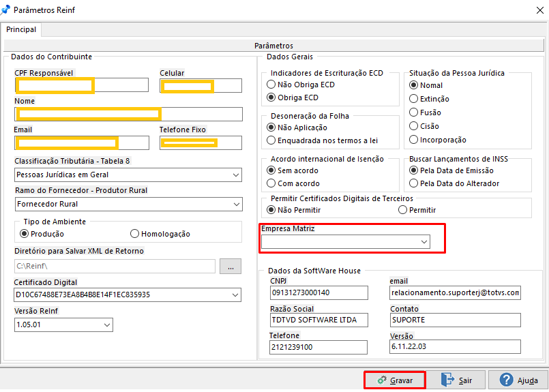Click the Sair exit door icon
Image resolution: width=549 pixels, height=392 pixels.
447,380
